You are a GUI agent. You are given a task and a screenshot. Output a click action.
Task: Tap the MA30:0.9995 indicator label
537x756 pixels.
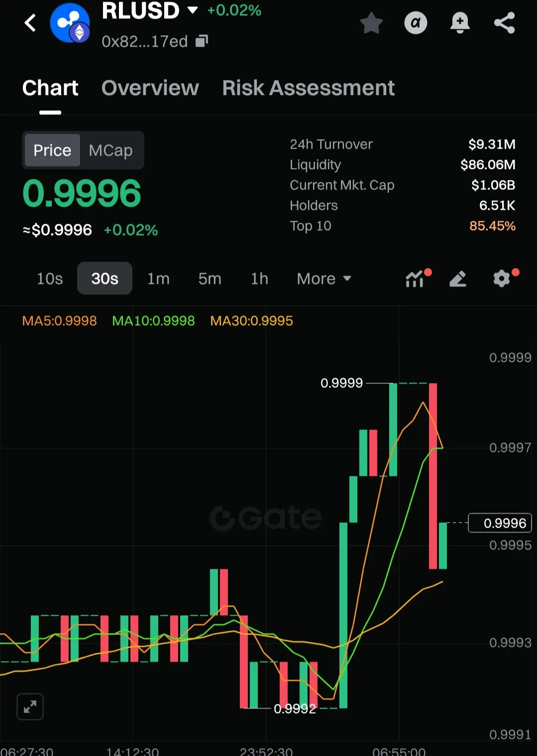pyautogui.click(x=251, y=321)
